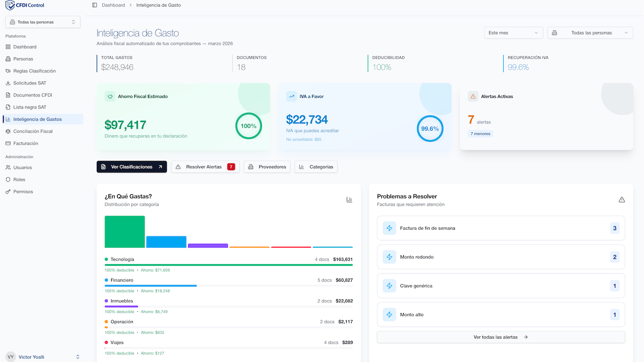Click the Permisos key icon

point(9,191)
